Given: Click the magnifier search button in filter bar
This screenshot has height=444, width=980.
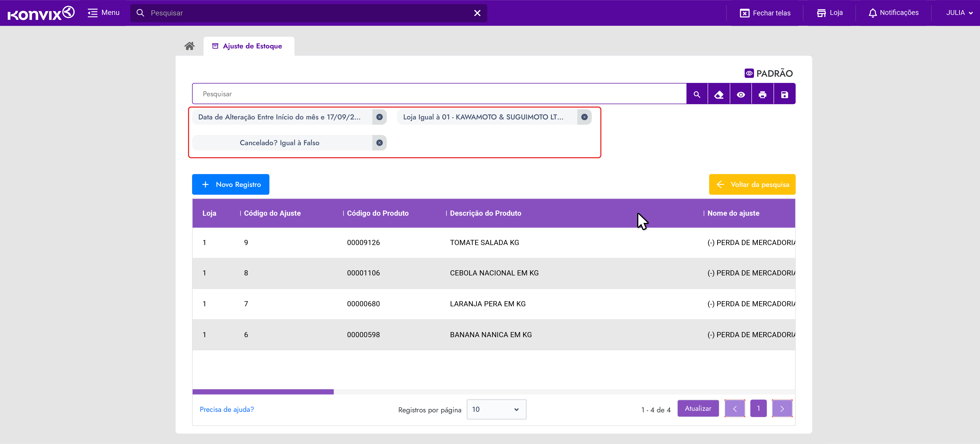Looking at the screenshot, I should [697, 94].
